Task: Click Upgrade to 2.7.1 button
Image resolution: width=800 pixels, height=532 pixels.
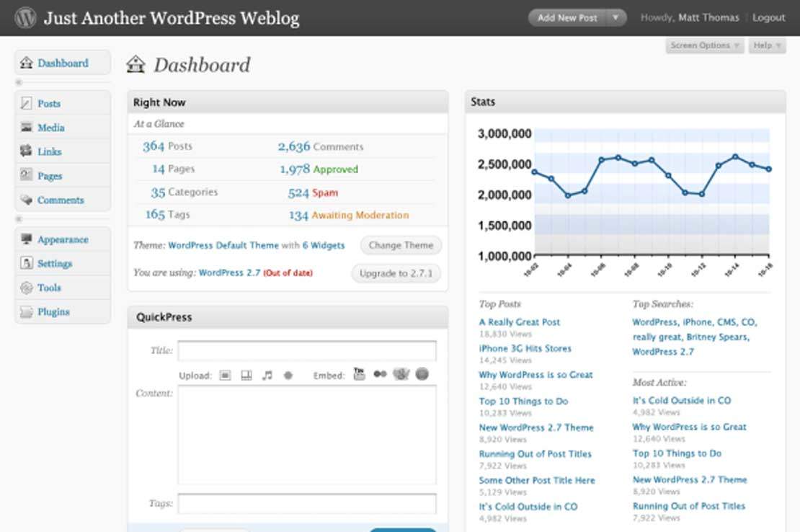Action: click(396, 273)
